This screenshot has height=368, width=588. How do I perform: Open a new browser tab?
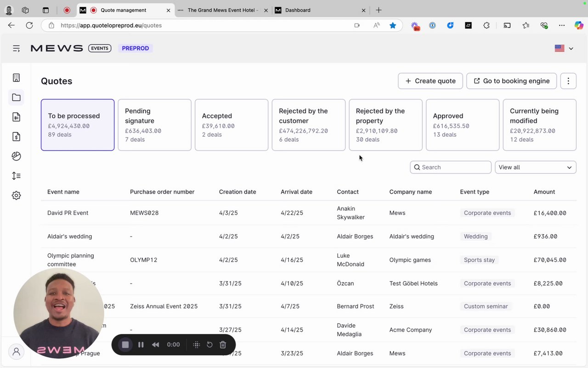[379, 10]
